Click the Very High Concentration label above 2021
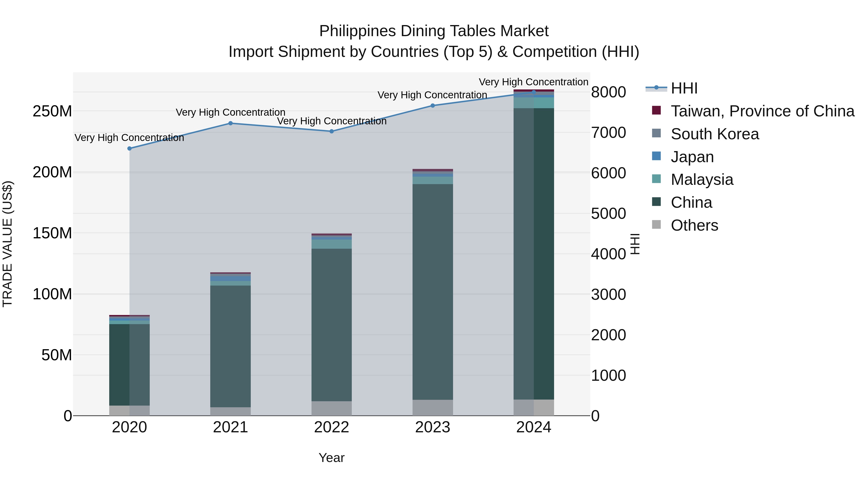This screenshot has height=488, width=868. 231,112
